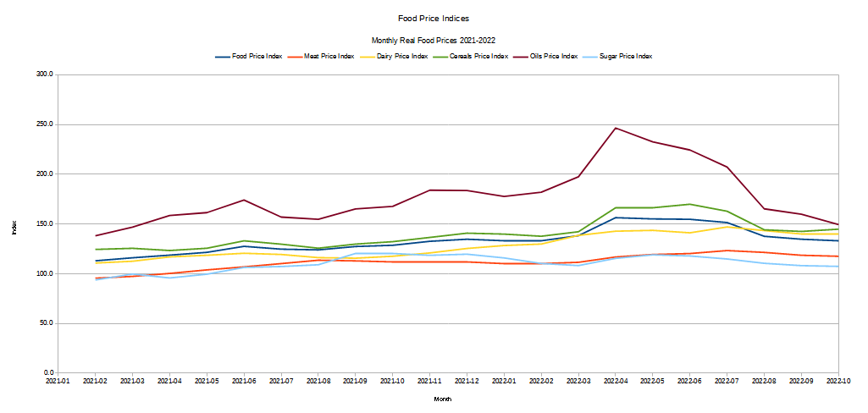Click the Cereals line peak at 2022-06
Viewport: 868px width, 413px height.
point(690,204)
